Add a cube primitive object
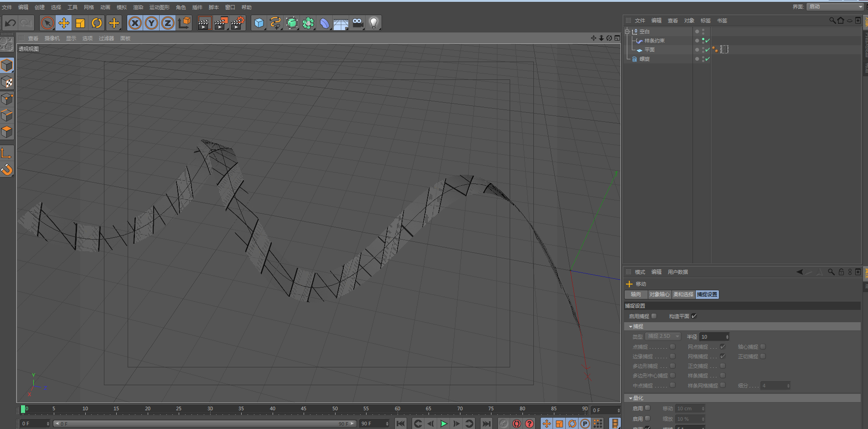Image resolution: width=868 pixels, height=429 pixels. [x=259, y=23]
